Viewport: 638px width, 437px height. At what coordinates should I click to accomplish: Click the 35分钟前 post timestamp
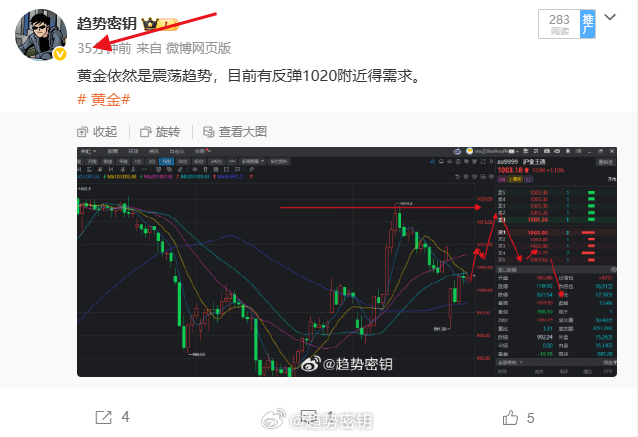point(104,48)
